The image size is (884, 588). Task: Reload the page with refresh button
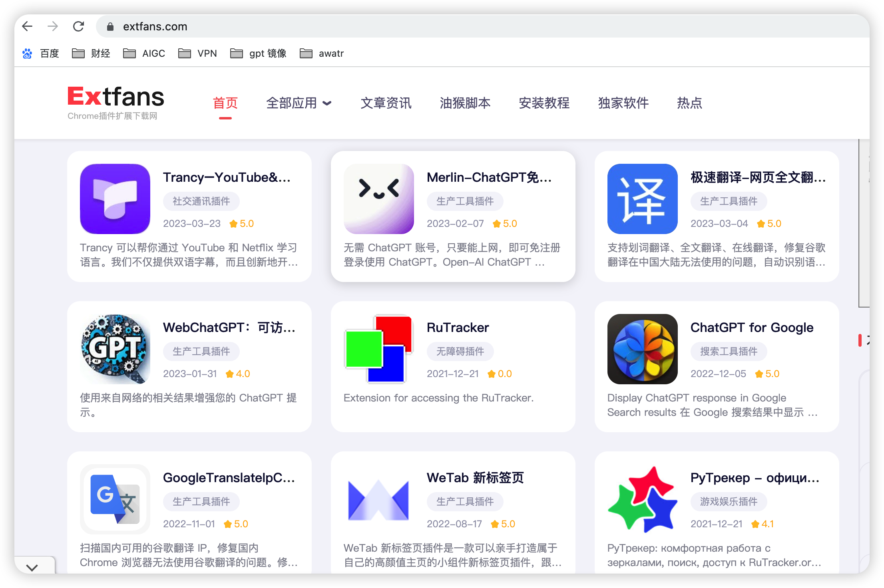pyautogui.click(x=78, y=26)
